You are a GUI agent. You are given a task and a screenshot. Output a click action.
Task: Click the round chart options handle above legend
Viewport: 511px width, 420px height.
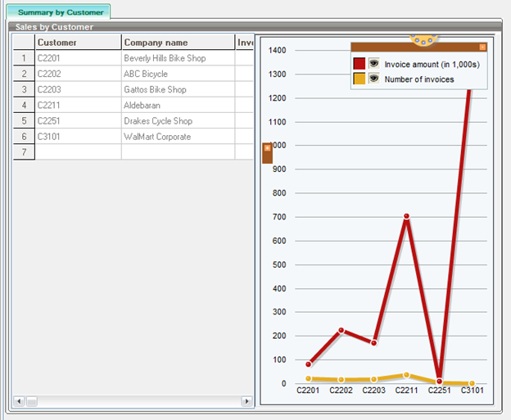pyautogui.click(x=423, y=39)
